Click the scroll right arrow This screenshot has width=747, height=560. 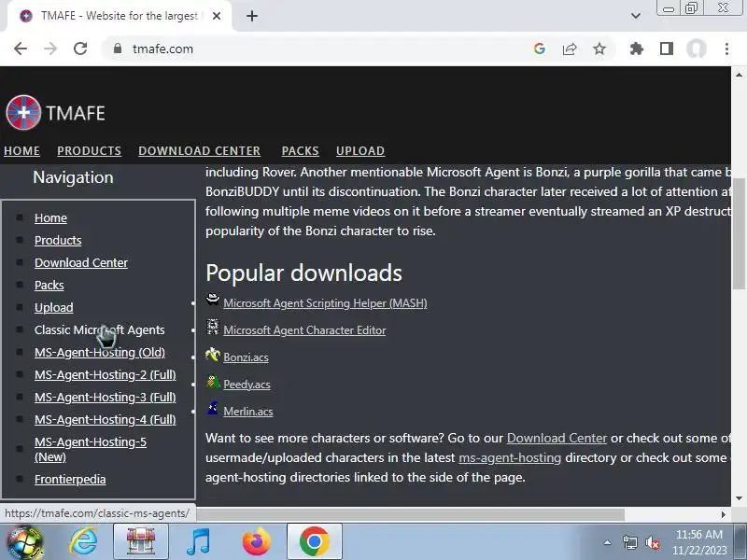pyautogui.click(x=724, y=514)
